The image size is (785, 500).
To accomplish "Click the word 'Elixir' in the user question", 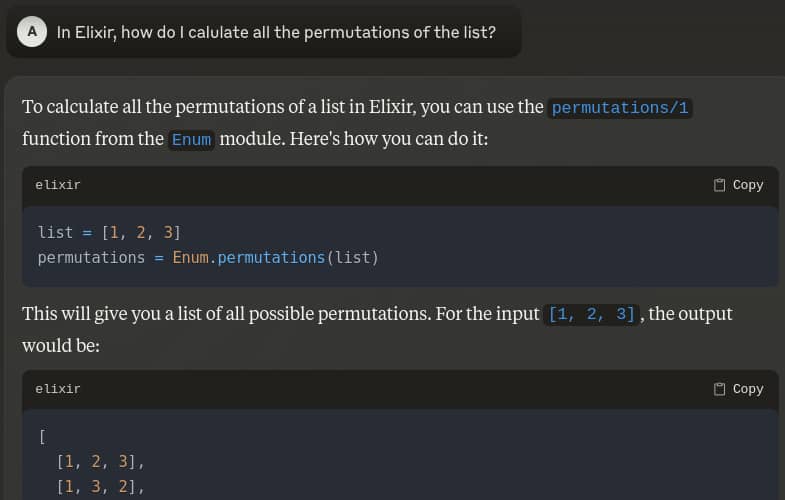I will tap(94, 32).
